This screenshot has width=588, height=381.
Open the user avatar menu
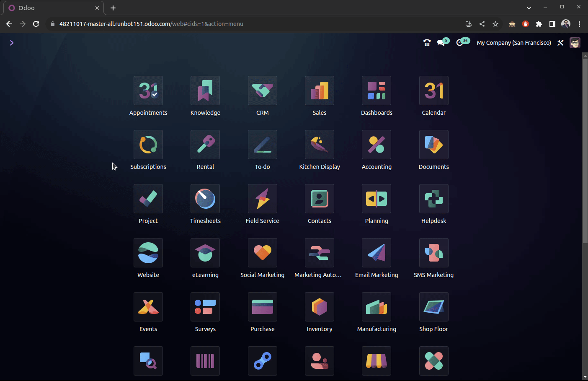pos(575,43)
